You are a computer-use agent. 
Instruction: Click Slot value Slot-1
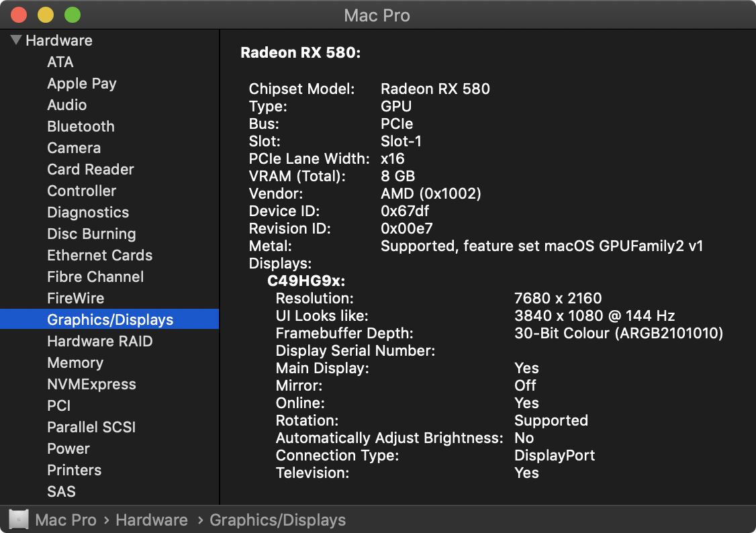click(x=401, y=141)
